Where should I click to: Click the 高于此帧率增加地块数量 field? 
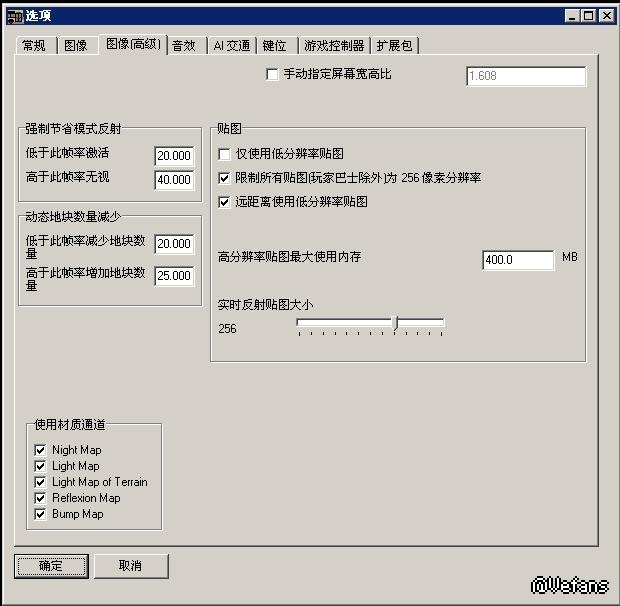pyautogui.click(x=174, y=276)
